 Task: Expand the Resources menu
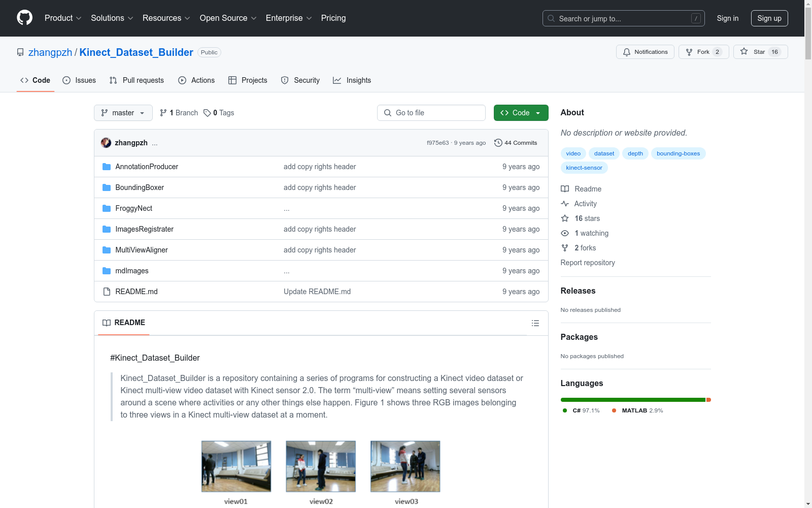pos(166,18)
